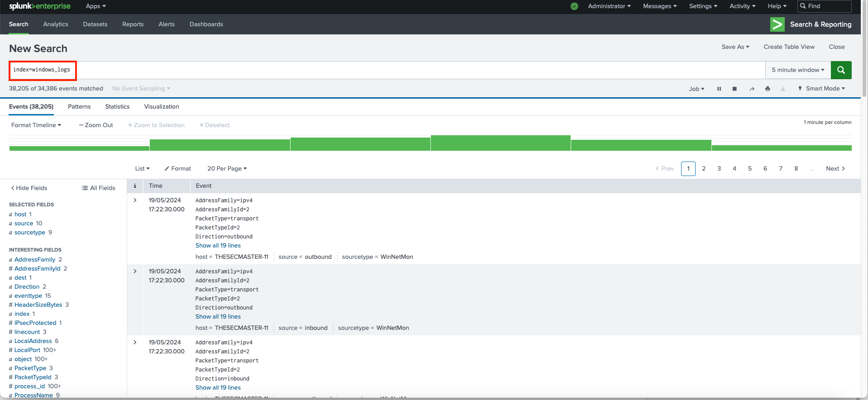The height and width of the screenshot is (400, 868).
Task: Open the Administrator menu
Action: 609,6
